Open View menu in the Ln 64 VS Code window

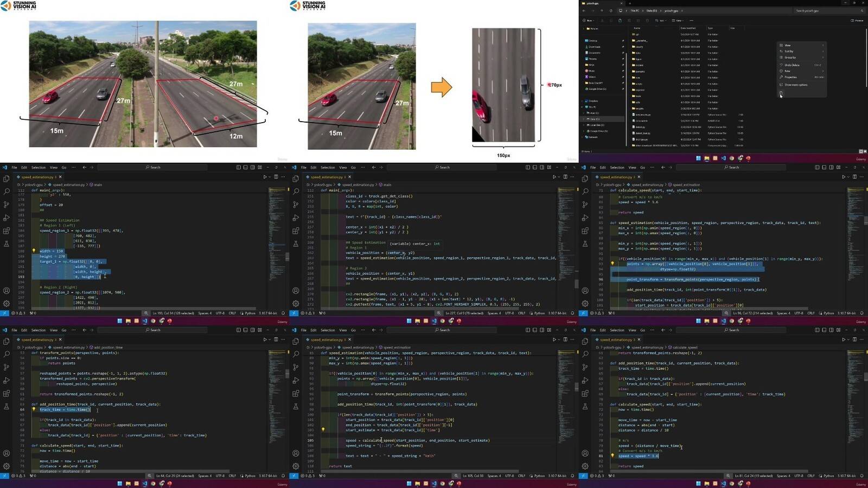coord(54,330)
